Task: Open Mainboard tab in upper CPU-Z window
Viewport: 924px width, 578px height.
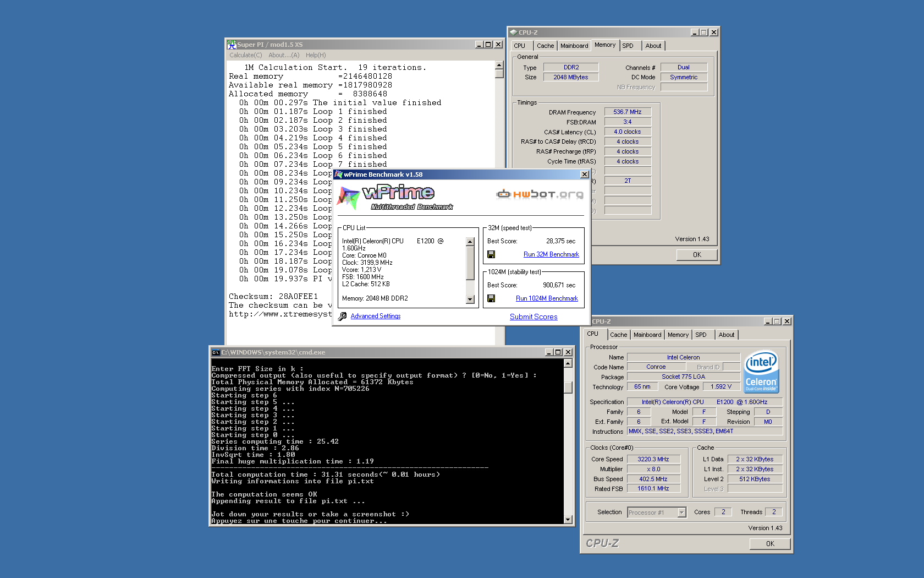Action: (x=574, y=46)
